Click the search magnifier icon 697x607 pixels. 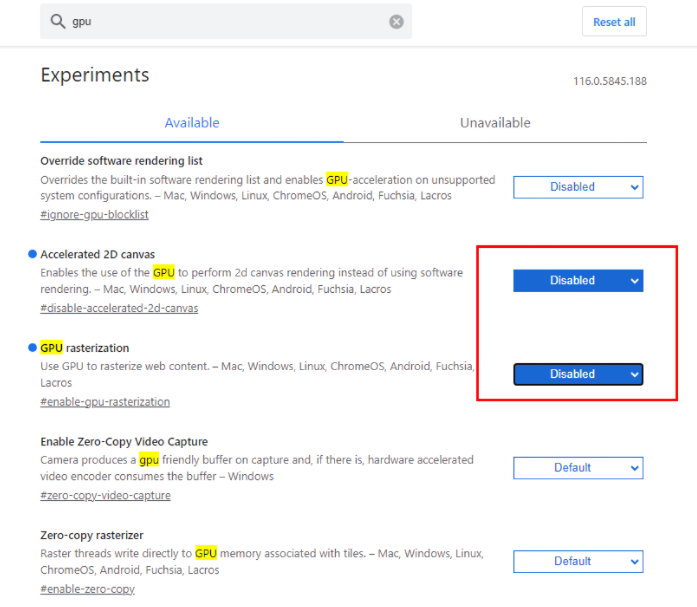click(57, 21)
